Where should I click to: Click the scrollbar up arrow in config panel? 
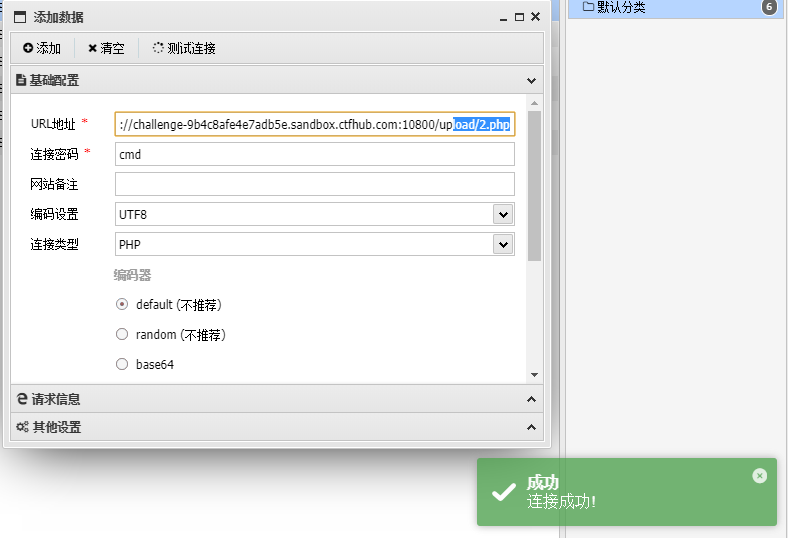(x=534, y=103)
